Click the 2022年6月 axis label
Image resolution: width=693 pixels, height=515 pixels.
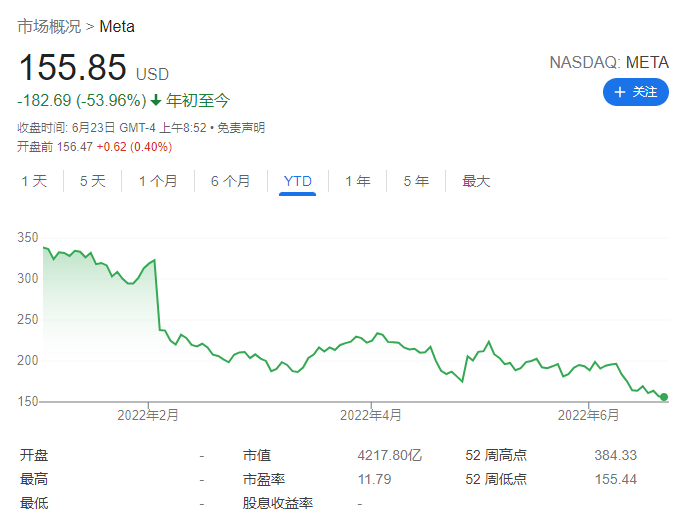(x=588, y=415)
